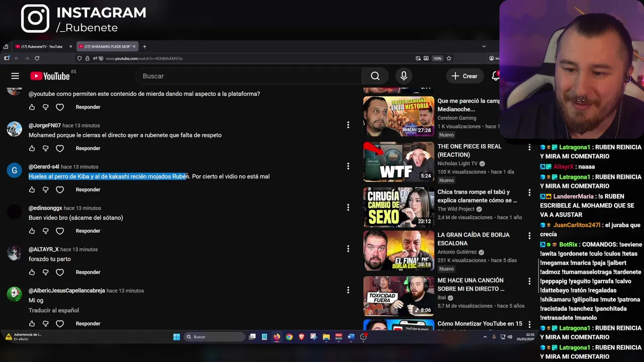Dislike AlbericJesusCapellancabreja's comment
Image resolution: width=644 pixels, height=362 pixels.
tap(45, 323)
